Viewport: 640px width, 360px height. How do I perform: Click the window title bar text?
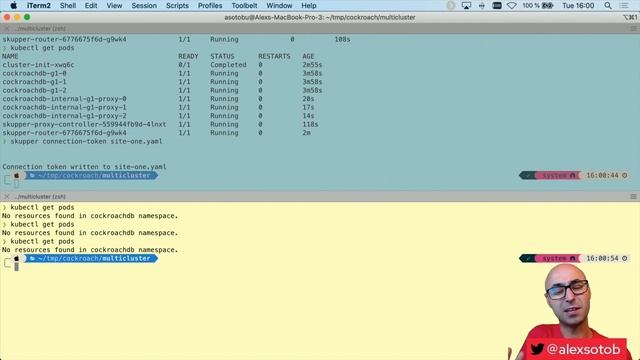click(320, 17)
